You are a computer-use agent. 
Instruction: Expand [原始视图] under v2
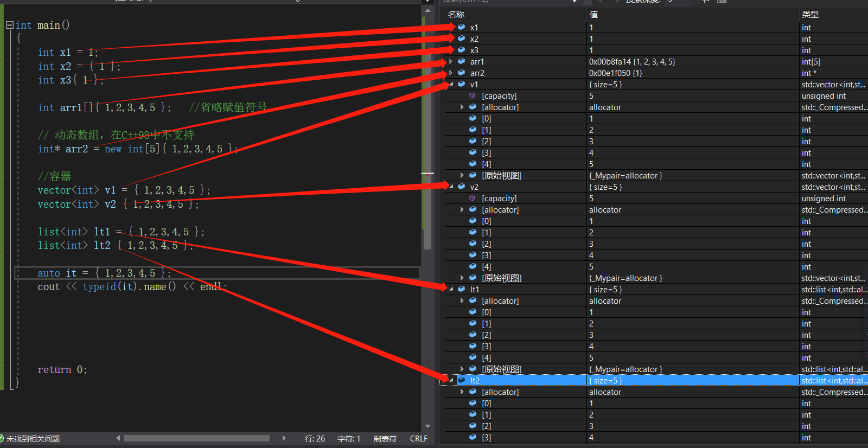coord(462,278)
